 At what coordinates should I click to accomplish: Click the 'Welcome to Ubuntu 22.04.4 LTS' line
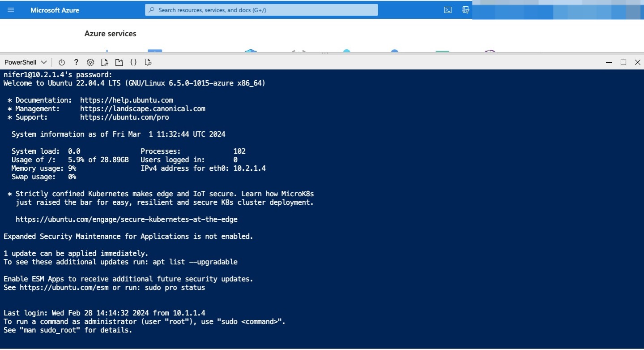click(134, 83)
